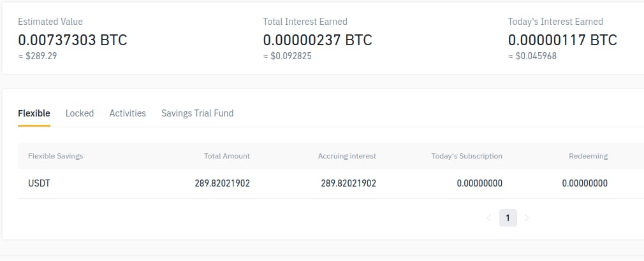This screenshot has height=261, width=644.
Task: Click the USDT accruing interest value
Action: [349, 183]
